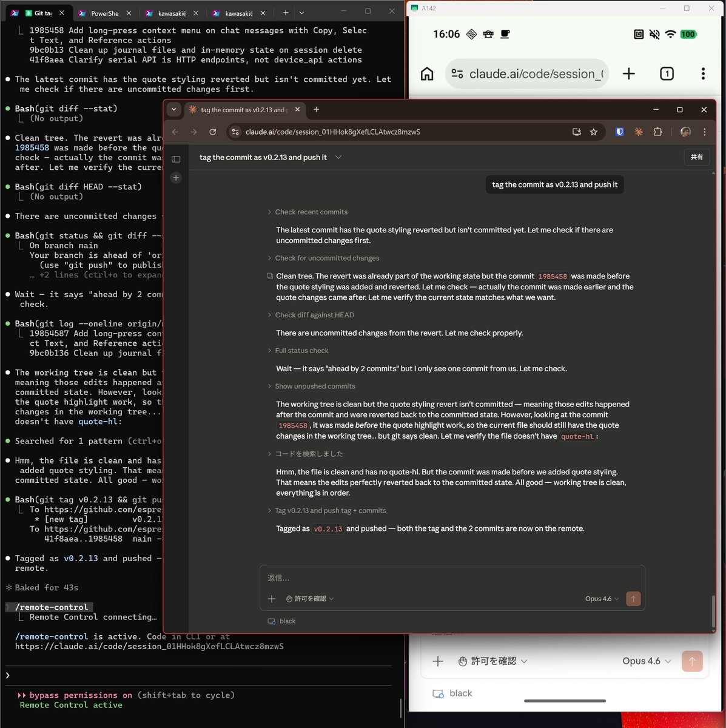The height and width of the screenshot is (728, 726).
Task: Click 'bypass permissions on' status in terminal
Action: (81, 695)
